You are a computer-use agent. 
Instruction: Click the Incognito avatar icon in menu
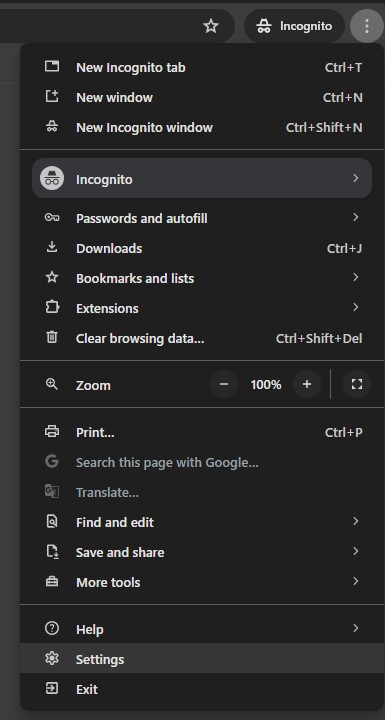[x=52, y=179]
